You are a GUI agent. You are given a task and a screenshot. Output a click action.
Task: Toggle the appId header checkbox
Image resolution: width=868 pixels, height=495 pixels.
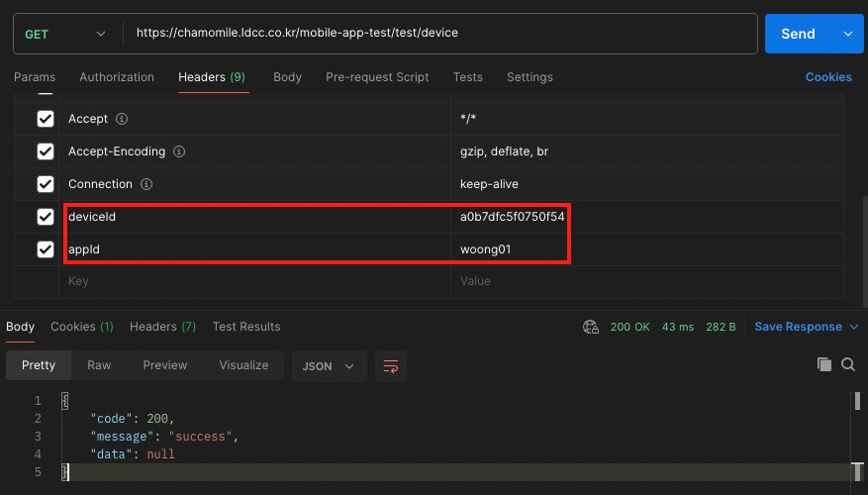click(45, 249)
